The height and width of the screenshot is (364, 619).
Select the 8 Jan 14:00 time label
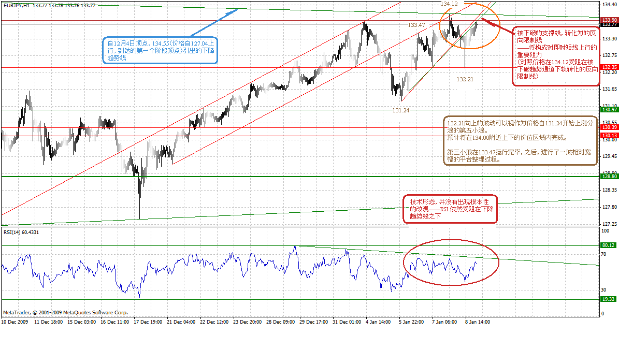click(478, 322)
